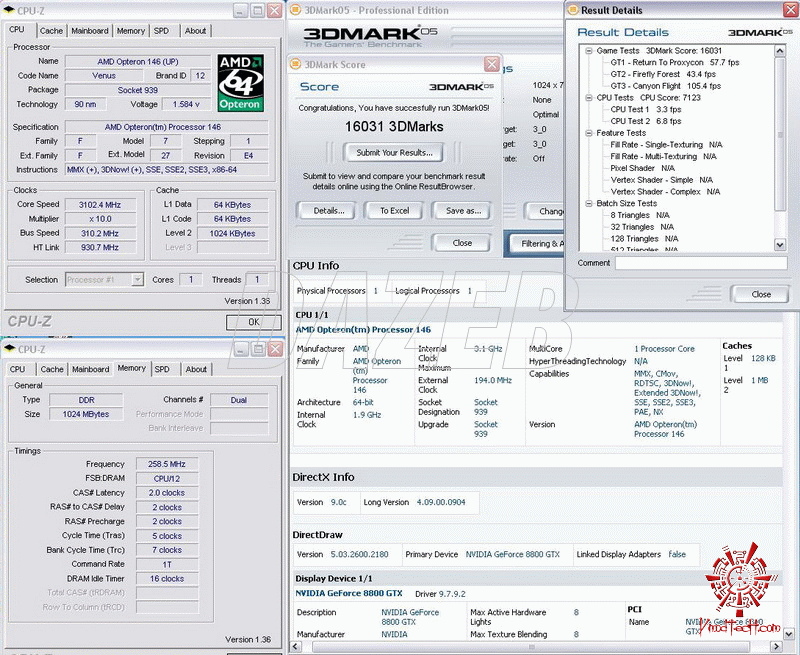Click CPU-Z title icon in upper window

pyautogui.click(x=9, y=10)
